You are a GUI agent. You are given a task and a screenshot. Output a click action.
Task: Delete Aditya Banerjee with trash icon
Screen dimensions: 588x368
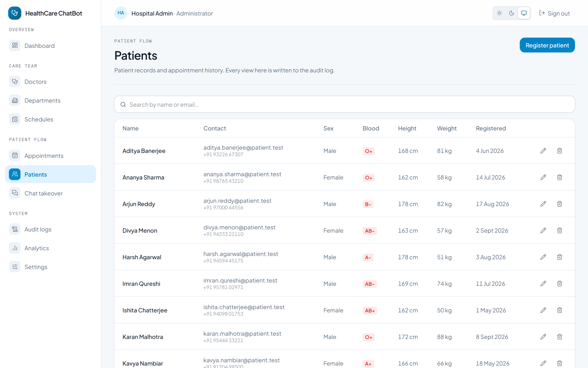coord(560,151)
